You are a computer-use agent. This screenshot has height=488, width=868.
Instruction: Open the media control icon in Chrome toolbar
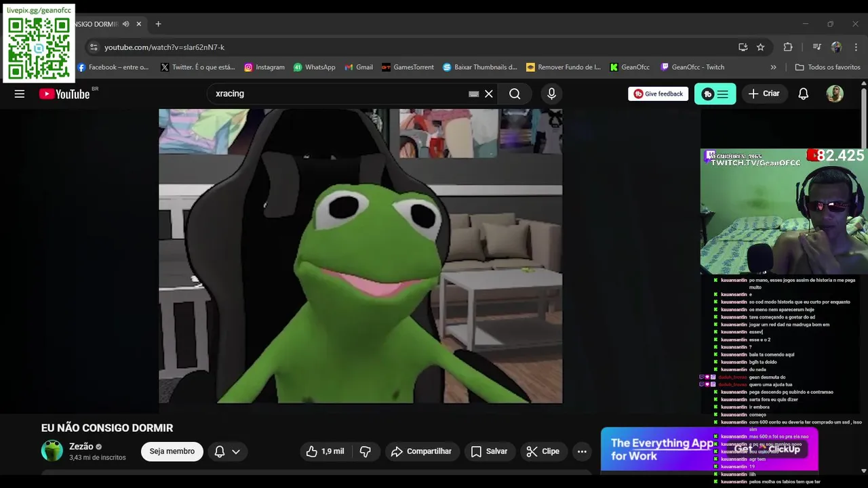click(x=816, y=47)
